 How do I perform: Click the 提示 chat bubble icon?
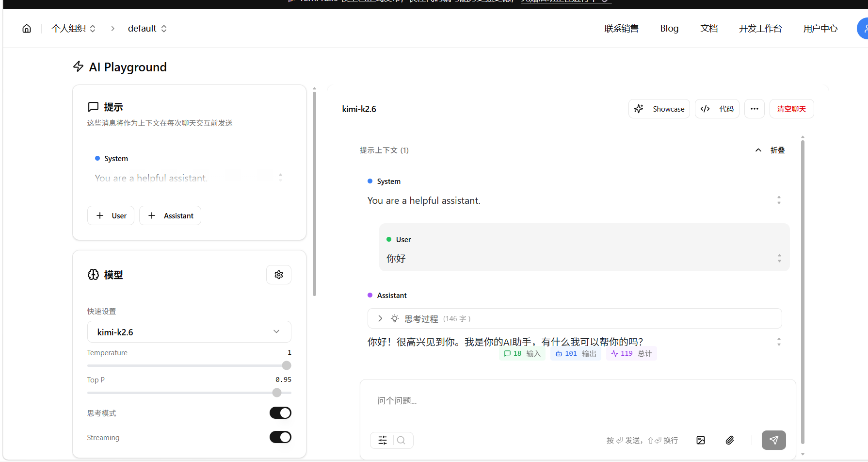tap(93, 107)
